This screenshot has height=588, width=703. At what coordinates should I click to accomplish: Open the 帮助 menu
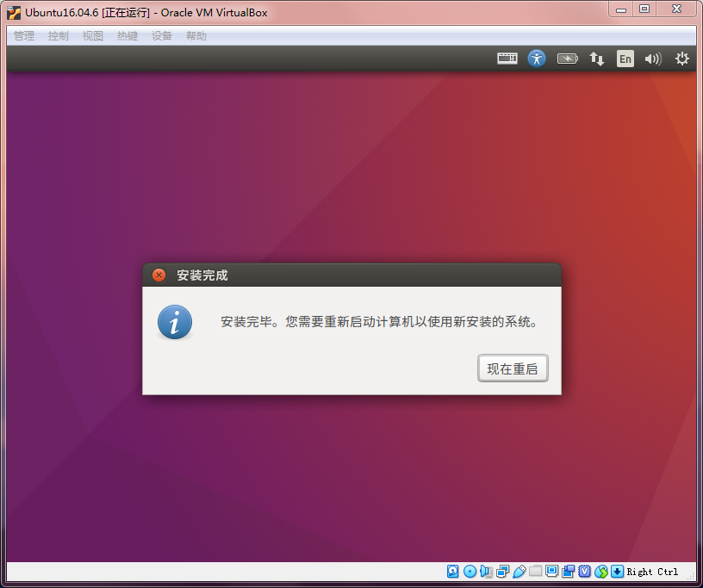(x=196, y=36)
